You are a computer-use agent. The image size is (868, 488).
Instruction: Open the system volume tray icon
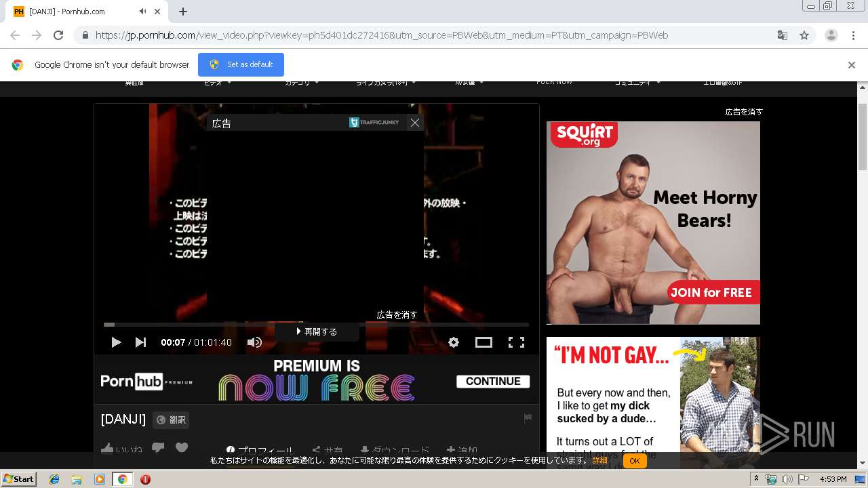pyautogui.click(x=787, y=479)
